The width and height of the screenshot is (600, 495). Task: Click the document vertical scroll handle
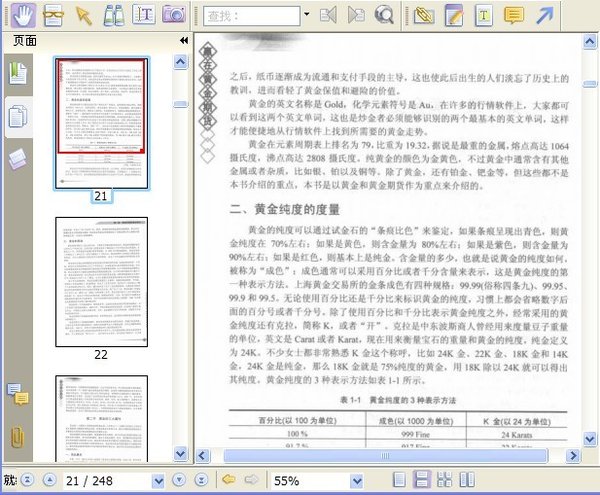(590, 83)
